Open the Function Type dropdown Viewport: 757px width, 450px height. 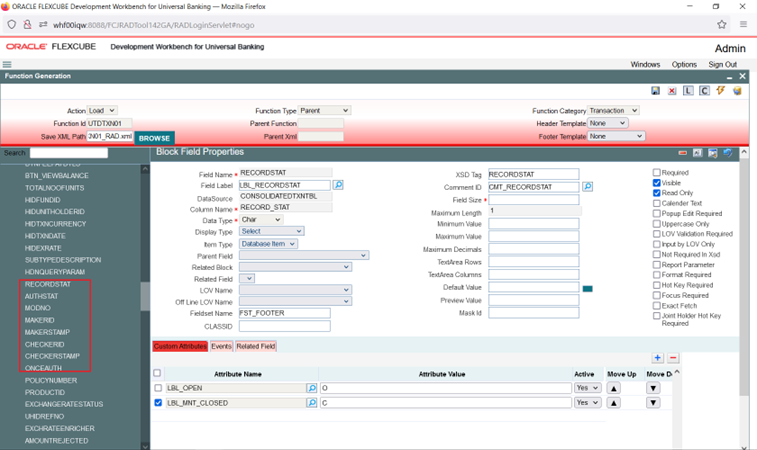coord(324,111)
